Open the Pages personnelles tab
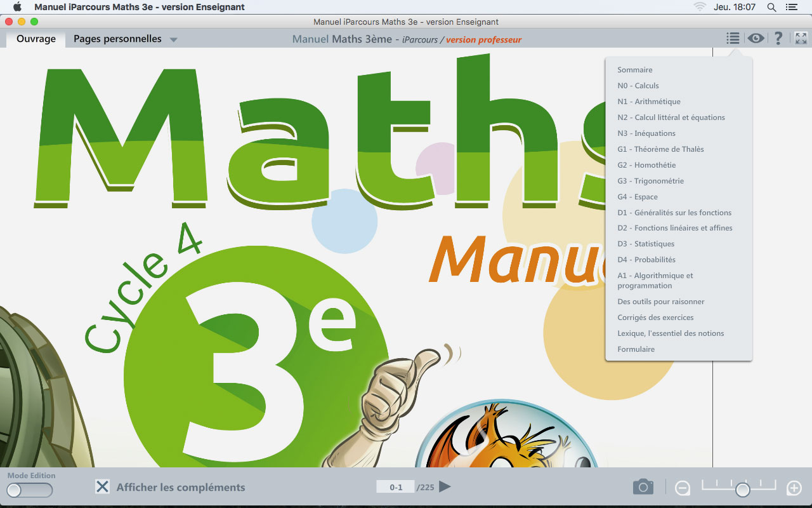The image size is (812, 508). point(117,39)
